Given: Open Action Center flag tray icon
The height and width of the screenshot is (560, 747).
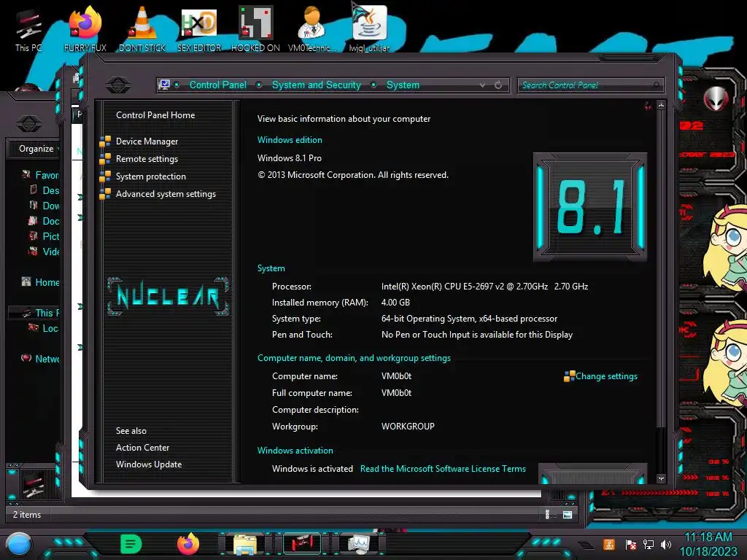Looking at the screenshot, I should coord(630,544).
